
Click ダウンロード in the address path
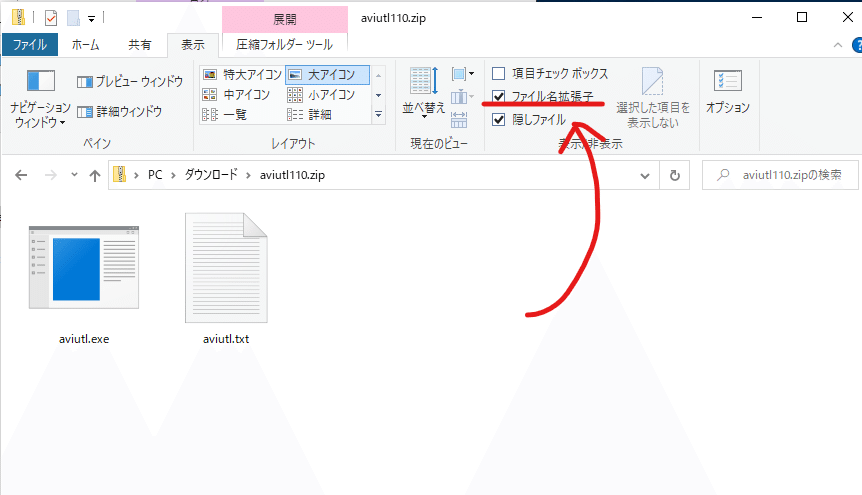(x=211, y=175)
